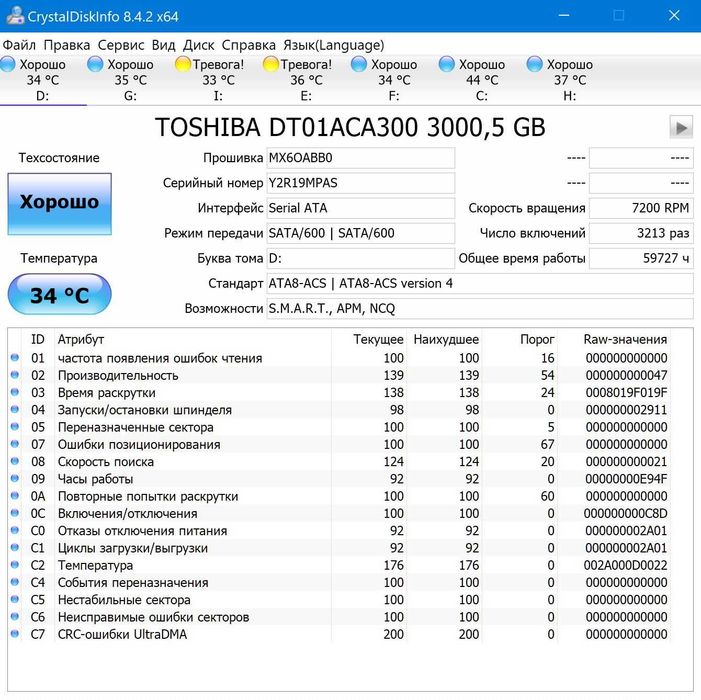Click status dot for attribute C2 Температура
Image resolution: width=701 pixels, height=700 pixels.
tap(15, 565)
